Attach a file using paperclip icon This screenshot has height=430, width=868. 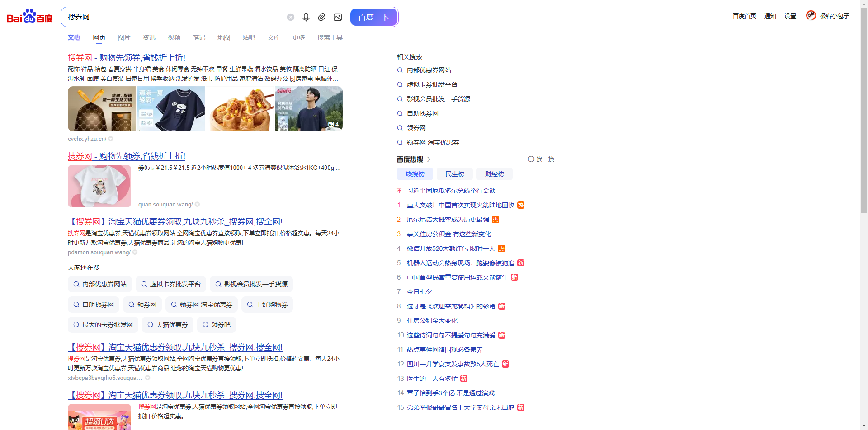click(321, 17)
